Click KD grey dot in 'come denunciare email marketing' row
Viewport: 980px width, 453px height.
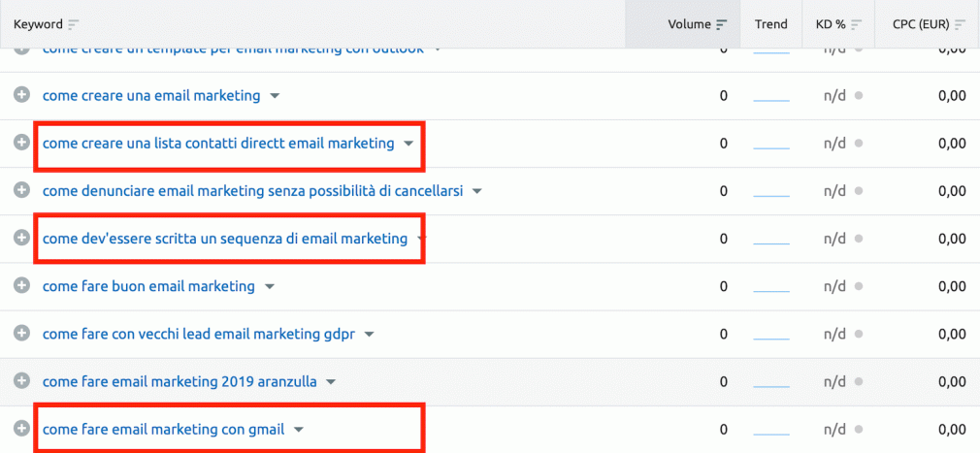coord(859,191)
